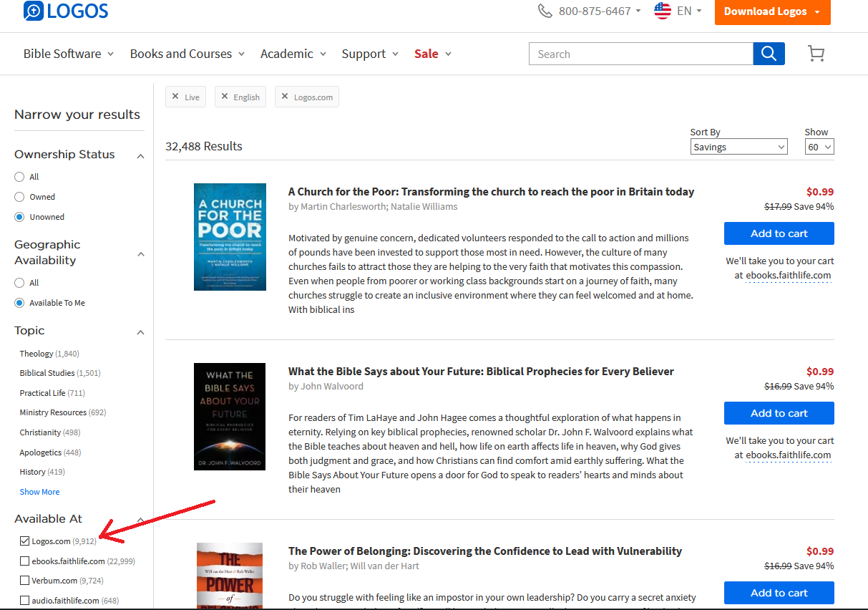868x610 pixels.
Task: Click author John Walvoord
Action: pos(332,387)
